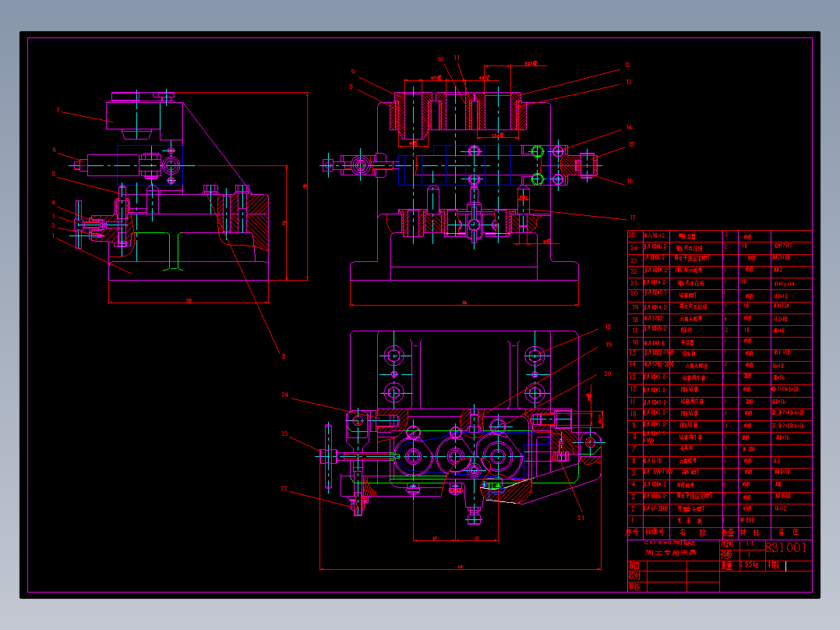Click callout number 5 in the side view
Viewport: 840px width, 630px height.
(x=54, y=174)
